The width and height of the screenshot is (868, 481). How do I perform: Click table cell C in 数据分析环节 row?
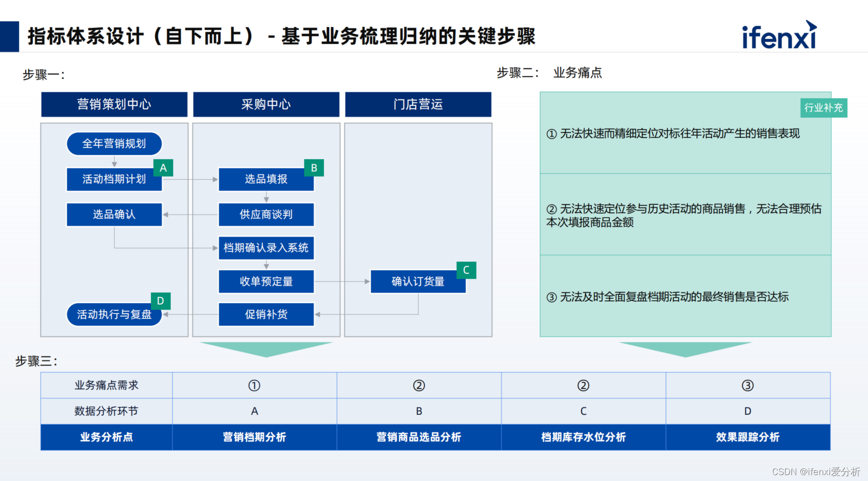click(583, 411)
